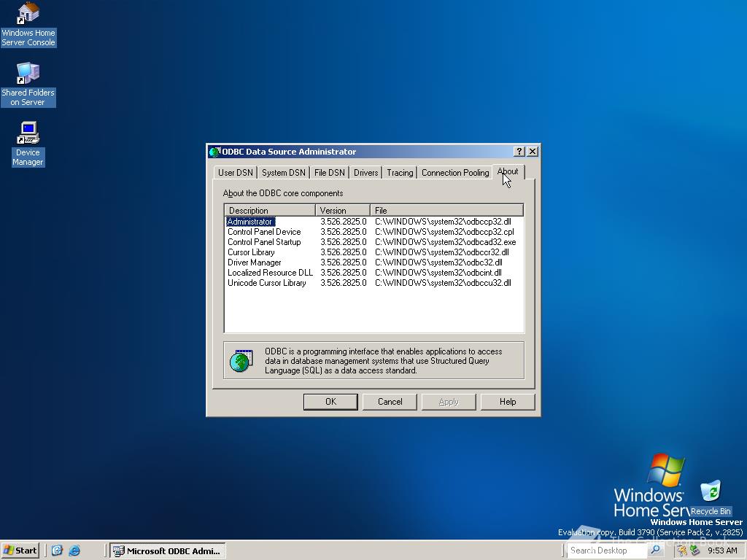Image resolution: width=747 pixels, height=560 pixels.
Task: Switch to the Tracing tab
Action: (400, 172)
